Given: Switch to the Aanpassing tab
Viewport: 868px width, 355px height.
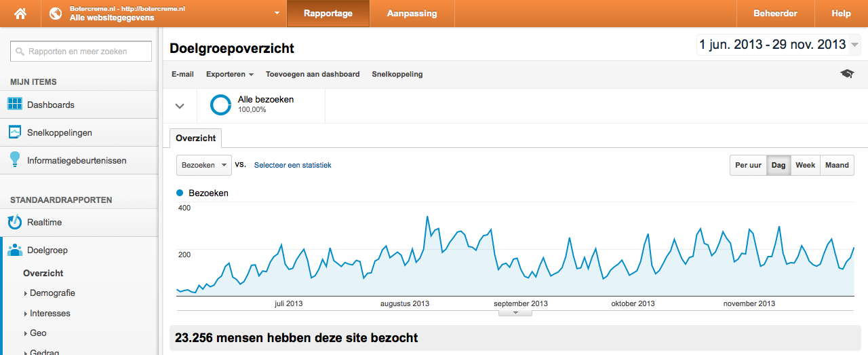Looking at the screenshot, I should pos(412,14).
